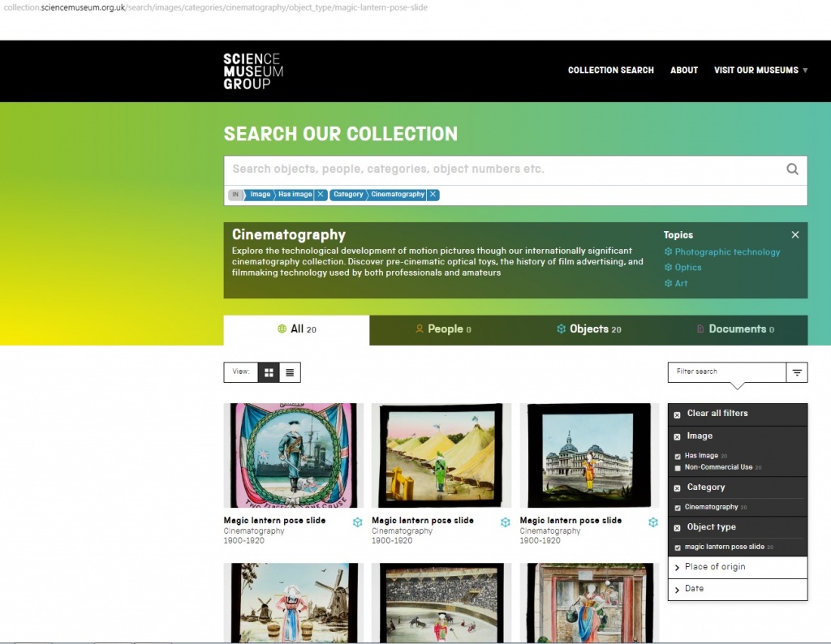Expand the Date filter
This screenshot has width=831, height=644.
[737, 589]
